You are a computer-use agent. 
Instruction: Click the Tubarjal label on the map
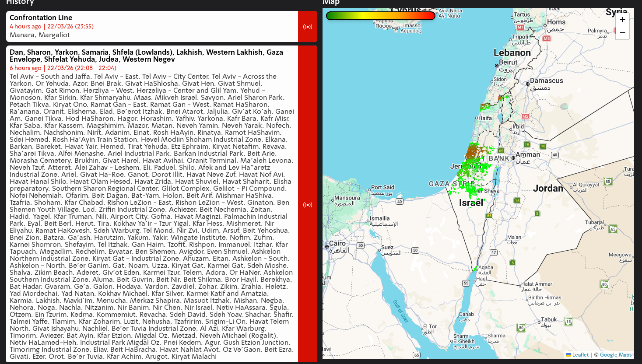(x=595, y=225)
